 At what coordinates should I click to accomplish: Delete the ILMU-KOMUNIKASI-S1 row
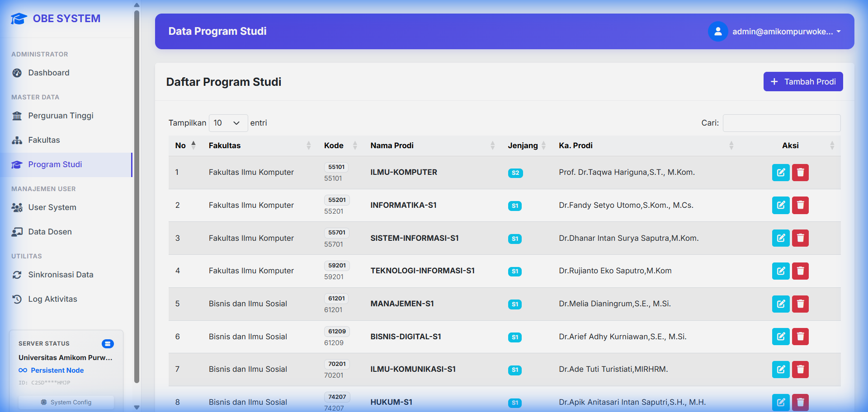pos(800,370)
